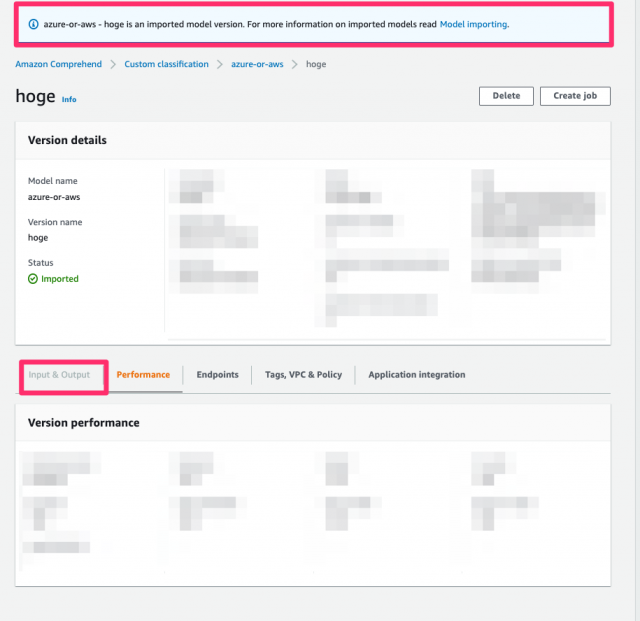Click the Create job button
The width and height of the screenshot is (640, 621).
[575, 96]
